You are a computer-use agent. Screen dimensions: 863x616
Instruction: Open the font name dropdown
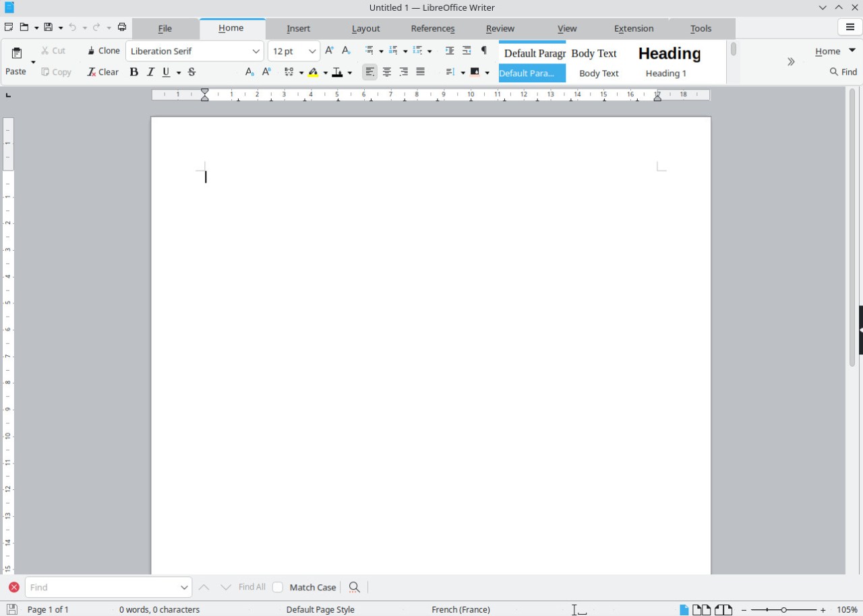point(256,51)
